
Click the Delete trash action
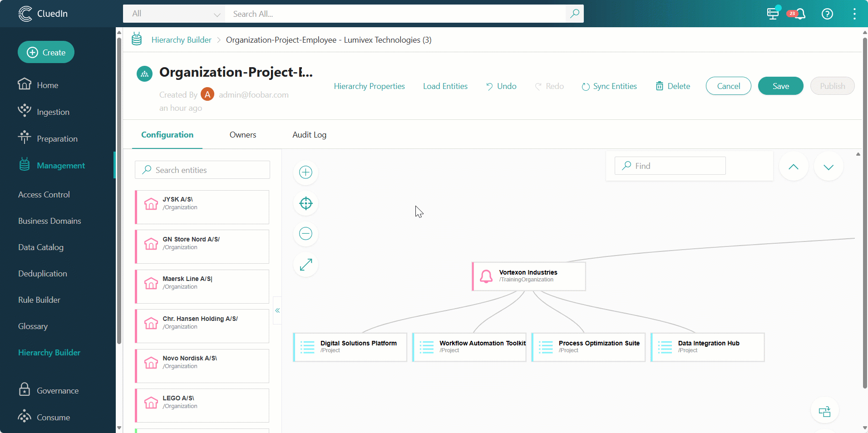pos(673,86)
